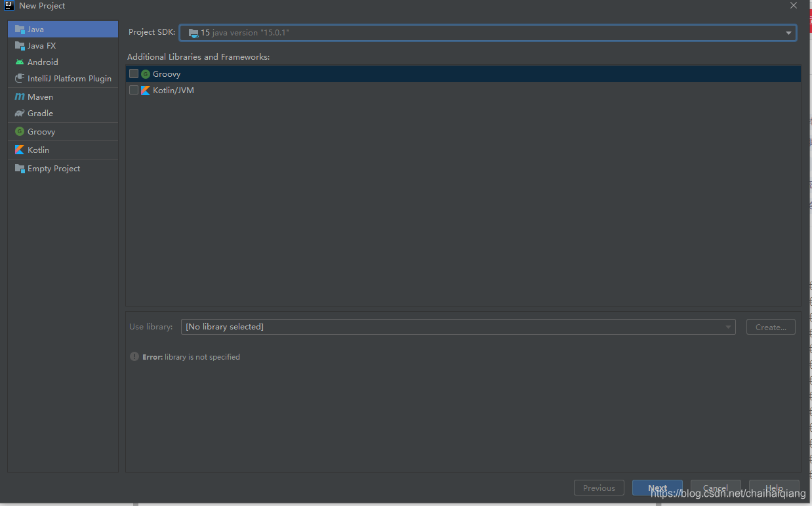Click the IntelliJ Platform Plugin icon

pos(20,79)
